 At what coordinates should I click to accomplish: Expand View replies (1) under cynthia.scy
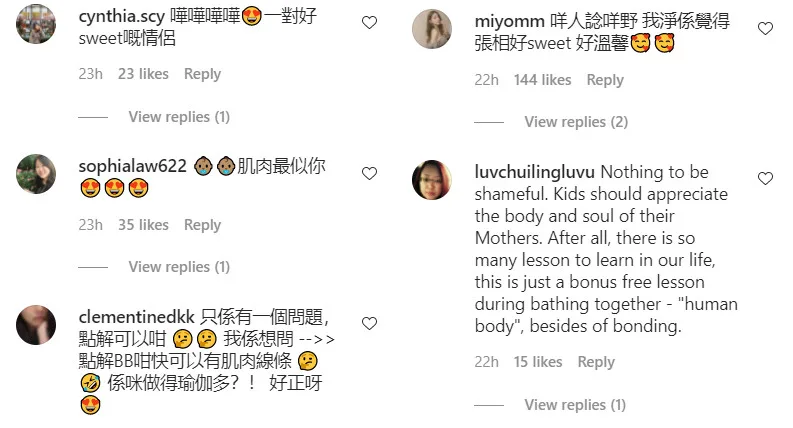pyautogui.click(x=179, y=117)
